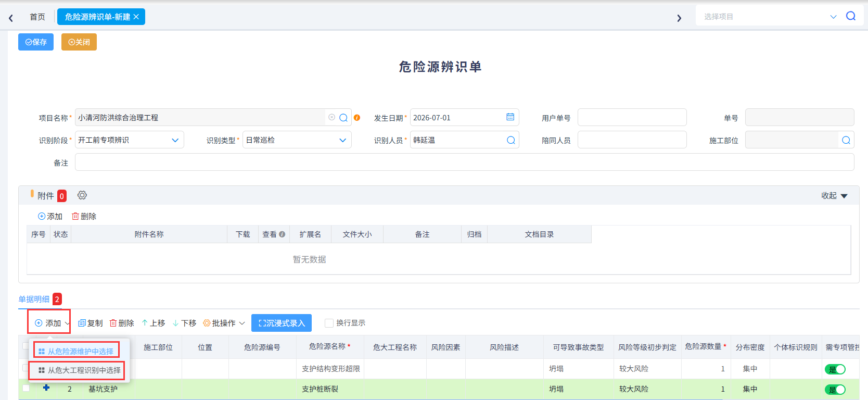The image size is (868, 400).
Task: Move the detail row down with 下移
Action: (185, 323)
